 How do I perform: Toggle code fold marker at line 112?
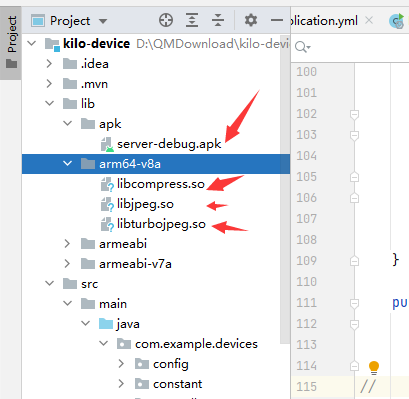[354, 324]
